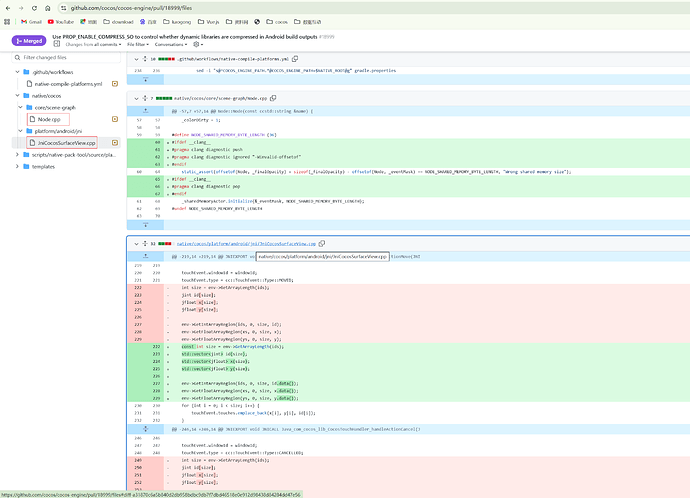Open the Vue.js bookmarks folder

208,22
